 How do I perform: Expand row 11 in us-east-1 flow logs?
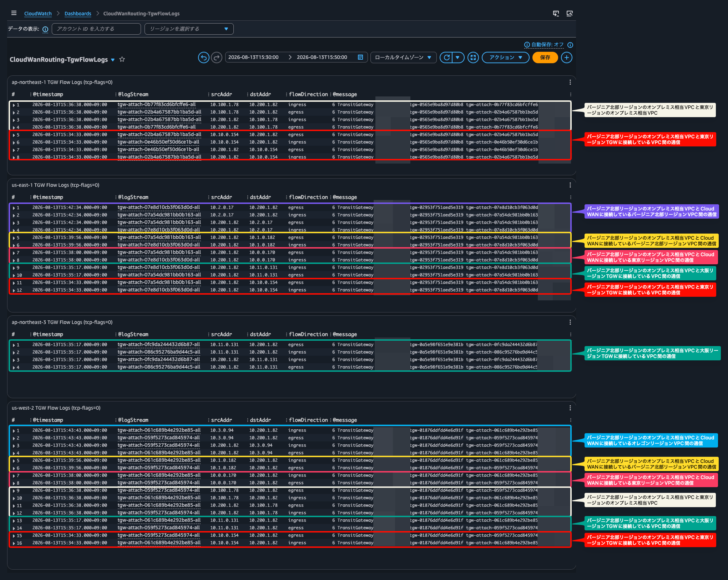tap(14, 283)
